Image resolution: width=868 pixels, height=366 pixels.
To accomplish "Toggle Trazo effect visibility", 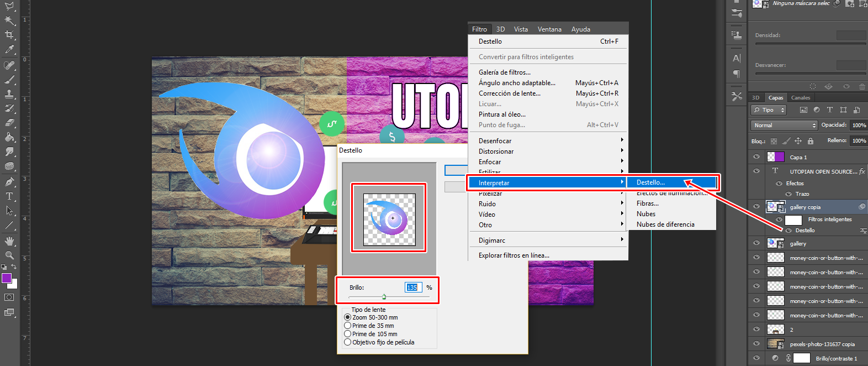I will tap(788, 194).
